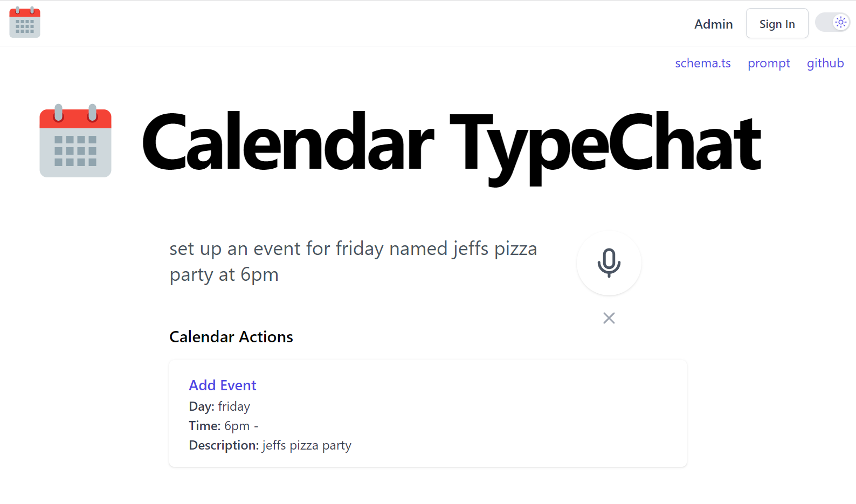The height and width of the screenshot is (504, 856).
Task: Toggle the dark mode switch
Action: tap(832, 22)
